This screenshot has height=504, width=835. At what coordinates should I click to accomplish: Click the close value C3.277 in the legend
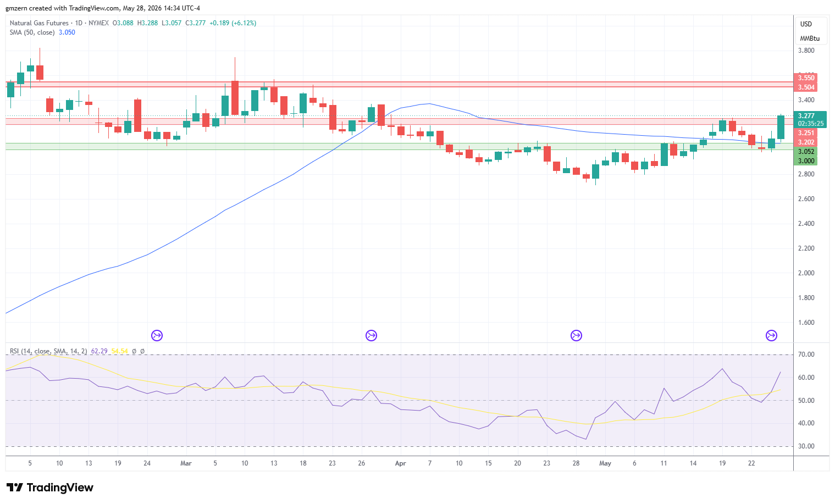coord(196,23)
